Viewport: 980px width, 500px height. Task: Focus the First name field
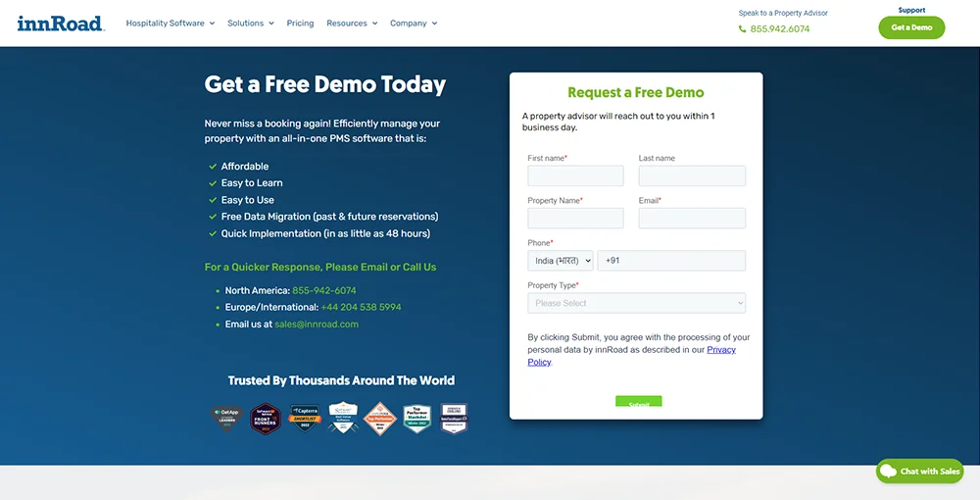tap(575, 175)
